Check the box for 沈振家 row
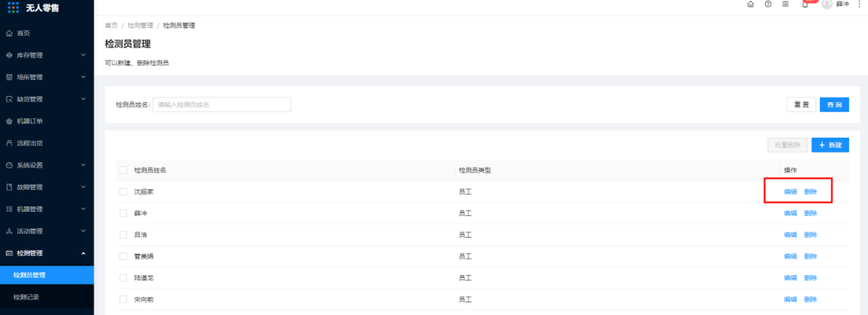 (124, 191)
